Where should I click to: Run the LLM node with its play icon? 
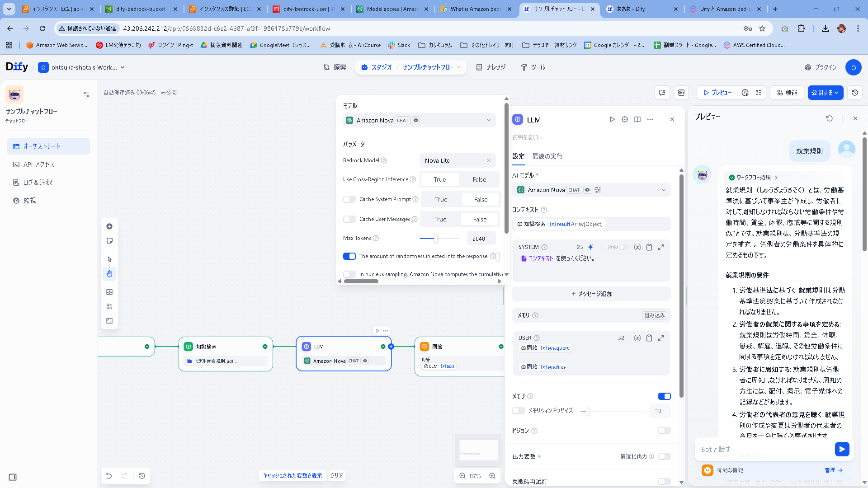[612, 119]
